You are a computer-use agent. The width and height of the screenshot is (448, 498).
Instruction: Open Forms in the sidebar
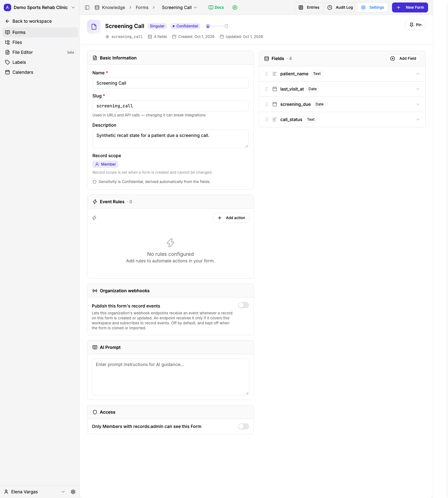(x=40, y=32)
